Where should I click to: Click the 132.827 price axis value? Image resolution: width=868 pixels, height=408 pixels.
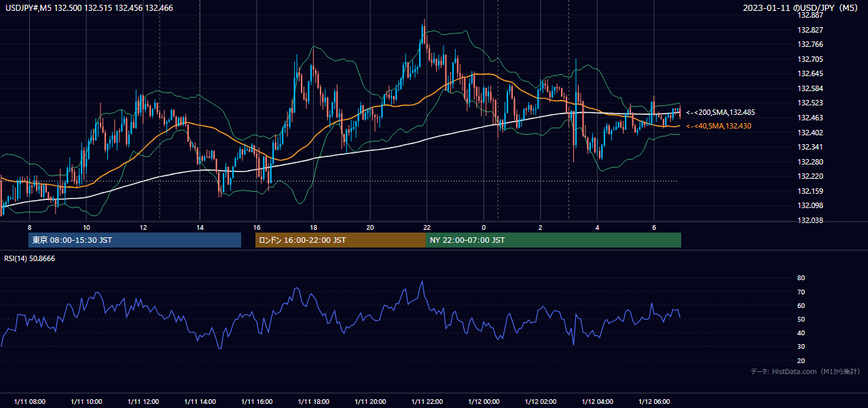click(810, 30)
